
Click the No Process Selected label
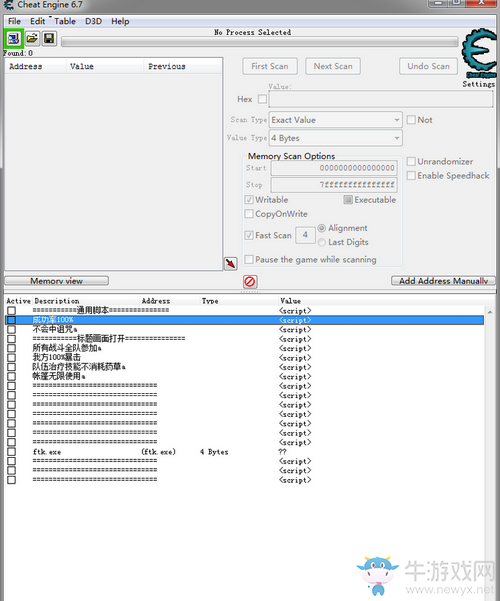[x=252, y=32]
